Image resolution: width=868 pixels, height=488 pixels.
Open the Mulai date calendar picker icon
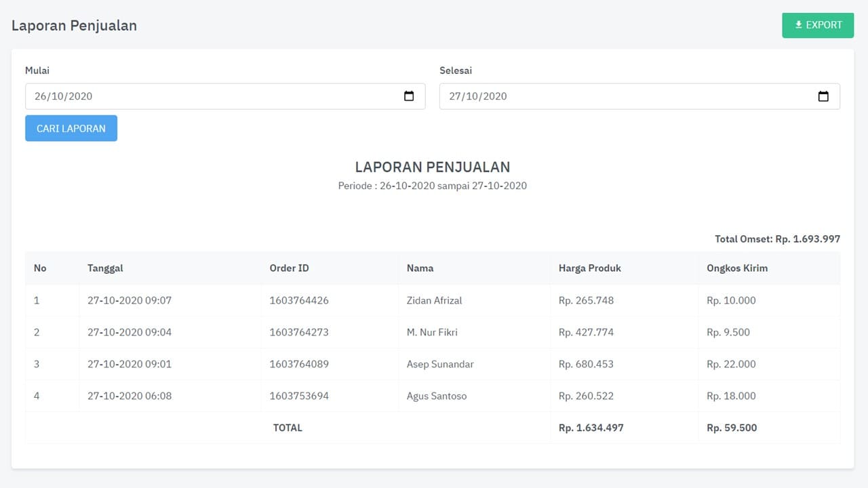409,96
